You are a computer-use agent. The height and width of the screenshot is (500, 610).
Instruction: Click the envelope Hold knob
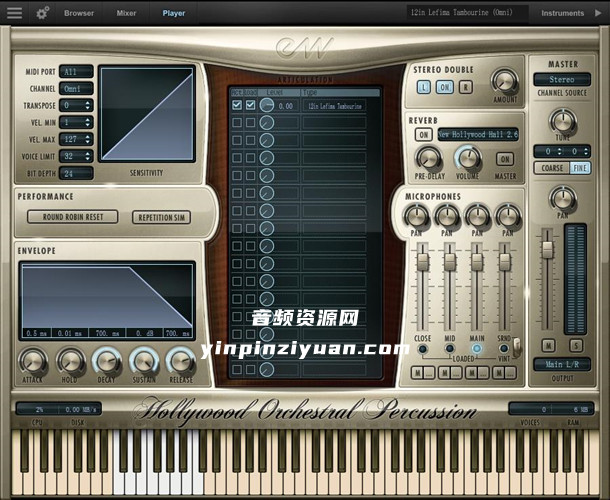(70, 361)
